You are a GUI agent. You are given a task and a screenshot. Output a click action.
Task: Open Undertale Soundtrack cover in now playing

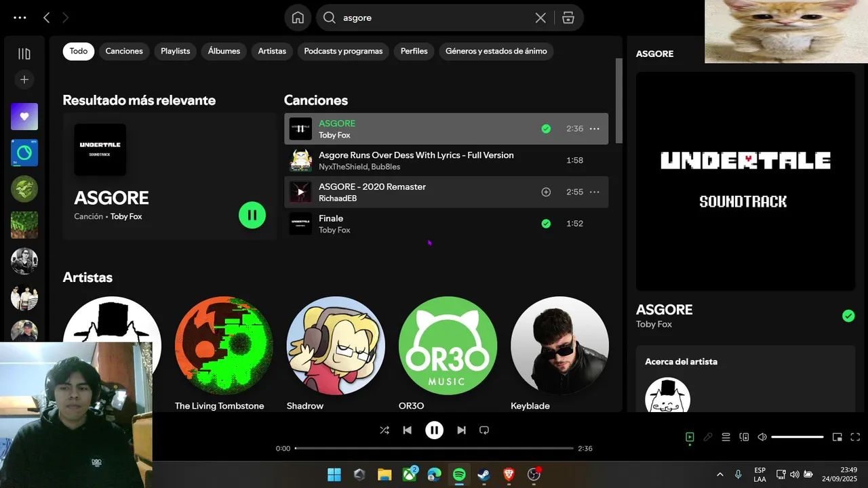(x=745, y=182)
